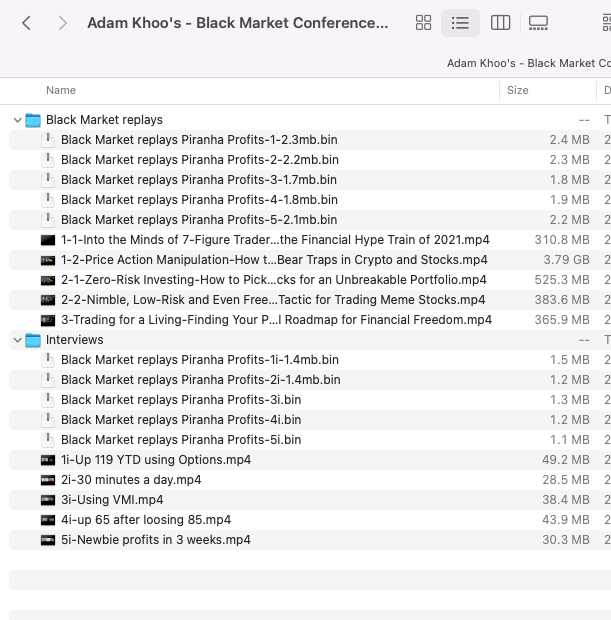Select 3-Trading for a Living mp4 file
The width and height of the screenshot is (611, 620).
coord(310,320)
